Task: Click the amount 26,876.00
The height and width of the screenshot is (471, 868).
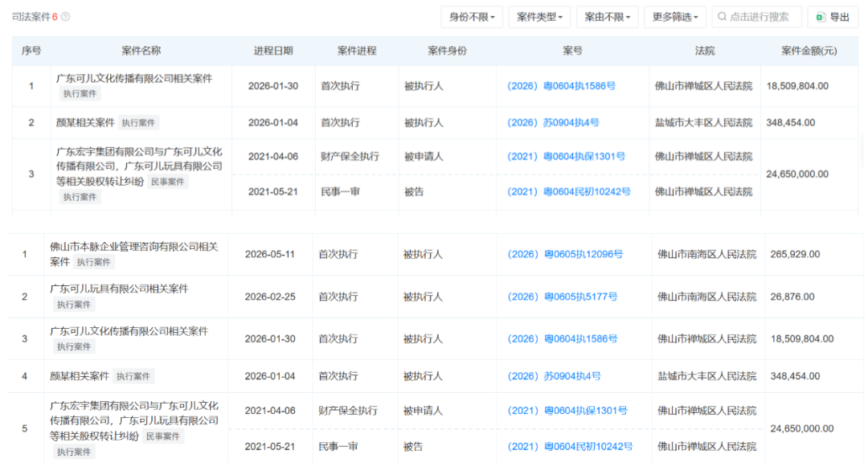Action: point(792,297)
